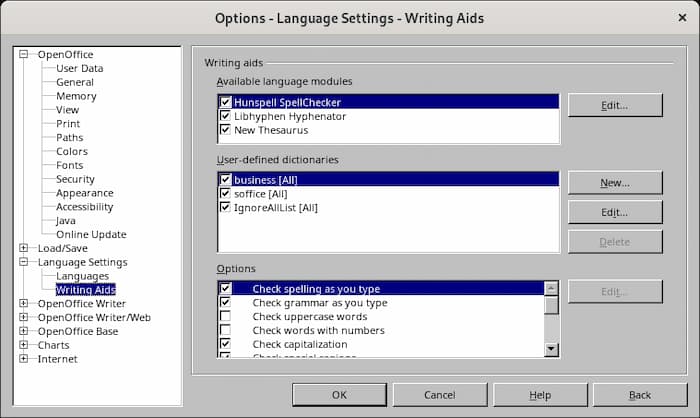
Task: Toggle the Libhyphen Hyphenator checkbox
Action: tap(226, 116)
